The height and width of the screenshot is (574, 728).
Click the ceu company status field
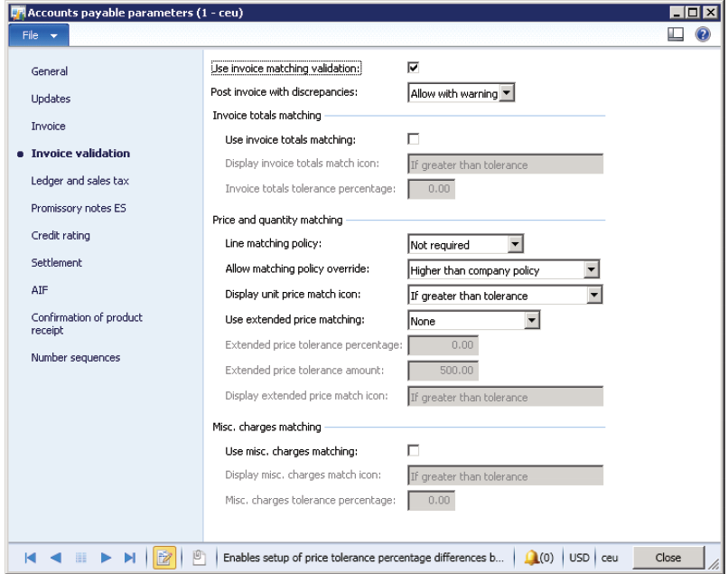tap(609, 557)
